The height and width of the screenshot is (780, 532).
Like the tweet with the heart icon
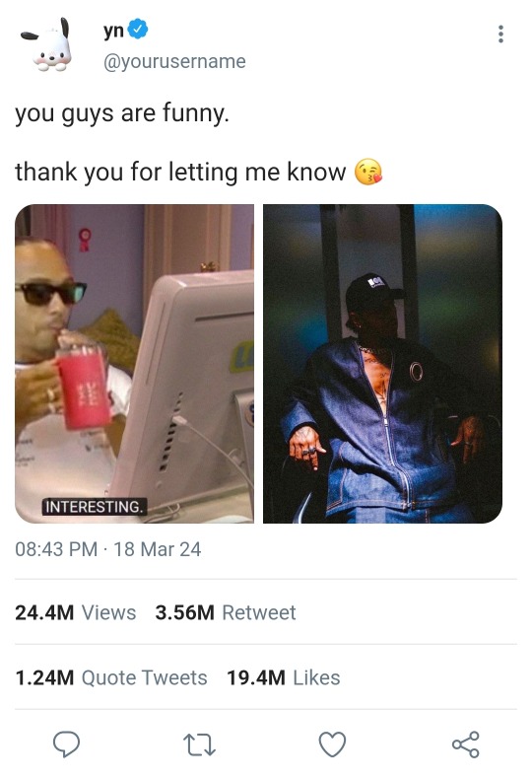tap(332, 745)
